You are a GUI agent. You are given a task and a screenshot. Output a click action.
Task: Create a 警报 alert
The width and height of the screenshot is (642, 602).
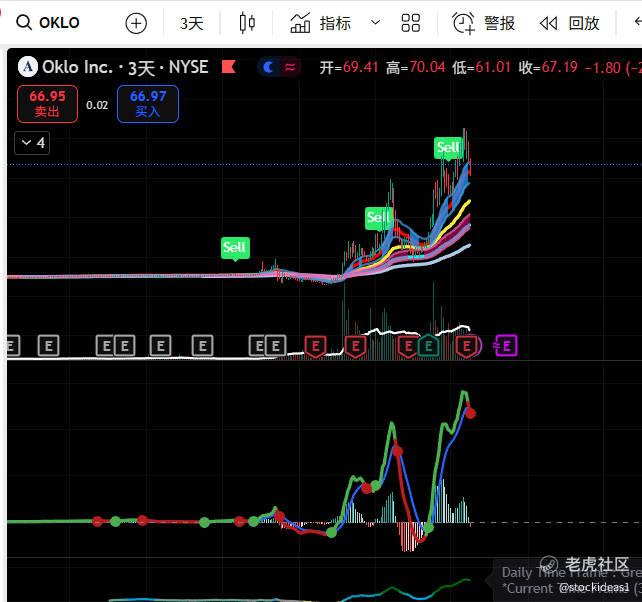coord(483,23)
